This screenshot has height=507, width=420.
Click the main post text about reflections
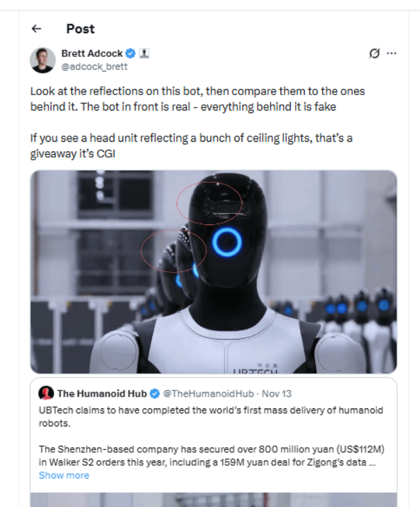point(197,122)
